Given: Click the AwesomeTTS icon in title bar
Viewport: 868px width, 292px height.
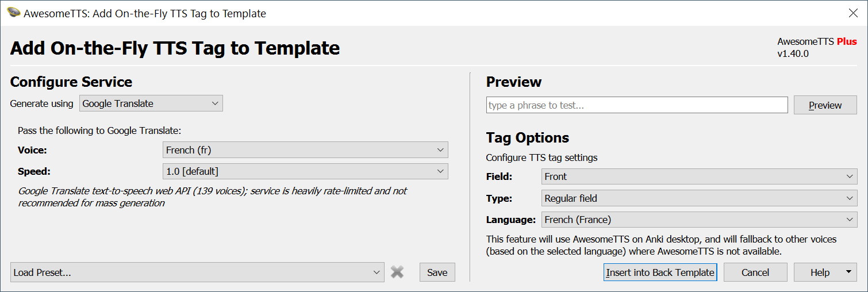Looking at the screenshot, I should (x=14, y=13).
